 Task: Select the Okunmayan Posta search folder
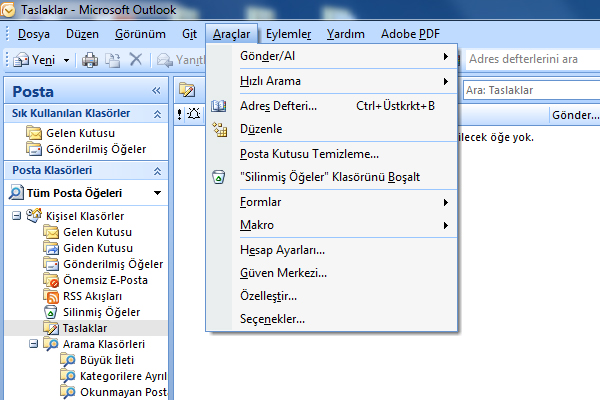click(123, 392)
